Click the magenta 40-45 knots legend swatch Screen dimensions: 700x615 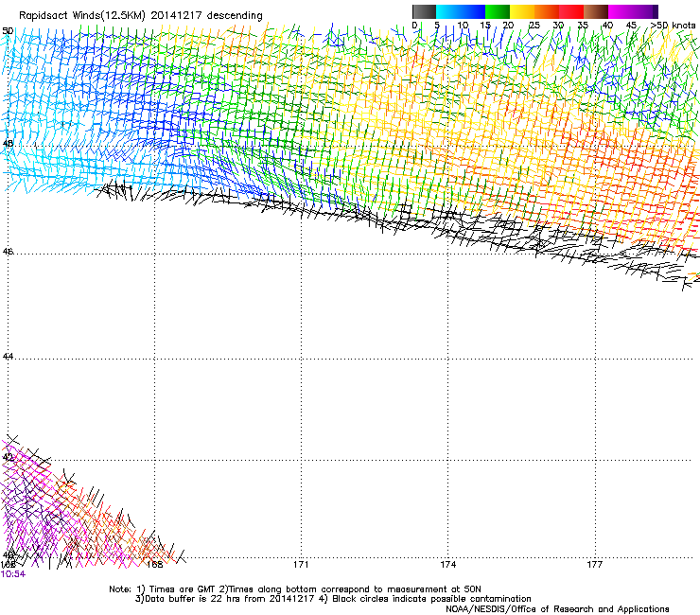[621, 11]
